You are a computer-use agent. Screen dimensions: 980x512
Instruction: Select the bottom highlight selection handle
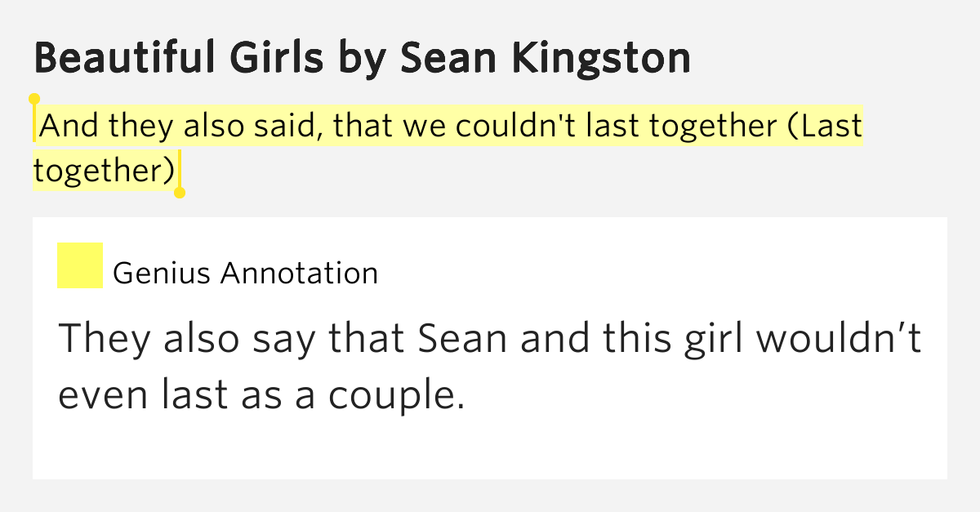point(180,193)
